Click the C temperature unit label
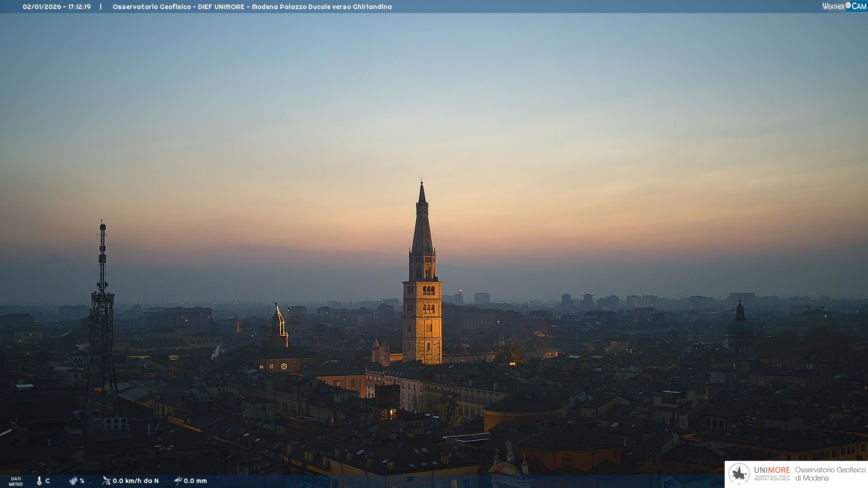The height and width of the screenshot is (488, 868). coord(47,481)
